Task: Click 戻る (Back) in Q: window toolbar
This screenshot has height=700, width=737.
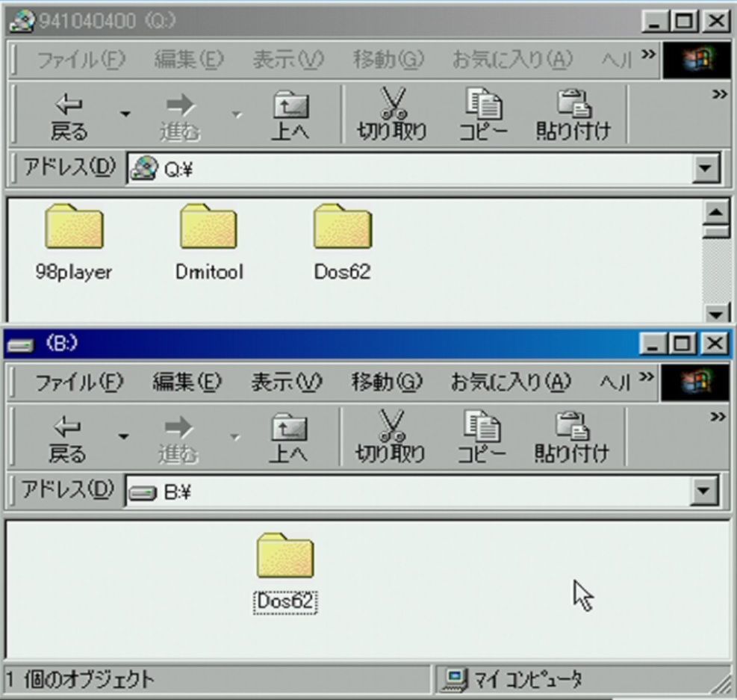Action: click(x=69, y=117)
